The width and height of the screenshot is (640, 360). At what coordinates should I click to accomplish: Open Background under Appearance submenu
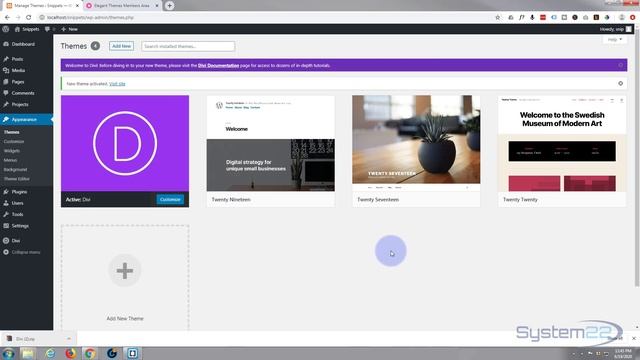tap(16, 170)
